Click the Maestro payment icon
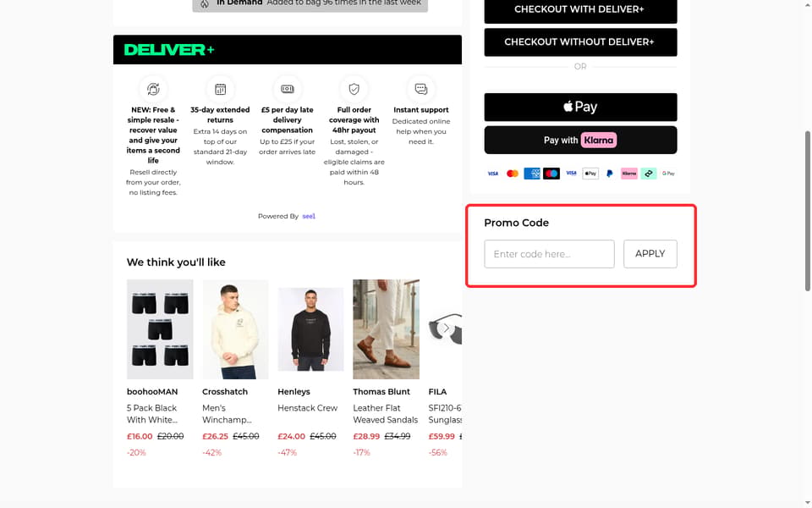Image resolution: width=812 pixels, height=508 pixels. (x=551, y=174)
